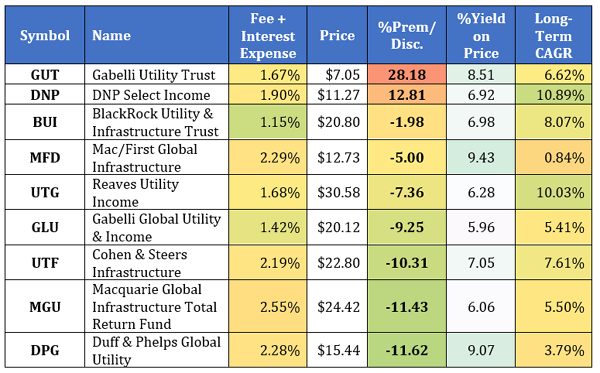Image resolution: width=600 pixels, height=373 pixels.
Task: Click the %Prem/Disc. column header
Action: click(x=407, y=35)
